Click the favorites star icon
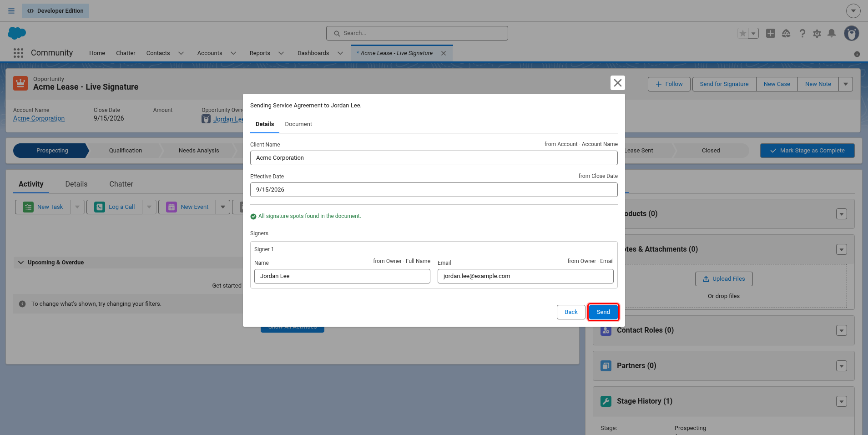Screen dimensions: 868x435 [x=743, y=33]
